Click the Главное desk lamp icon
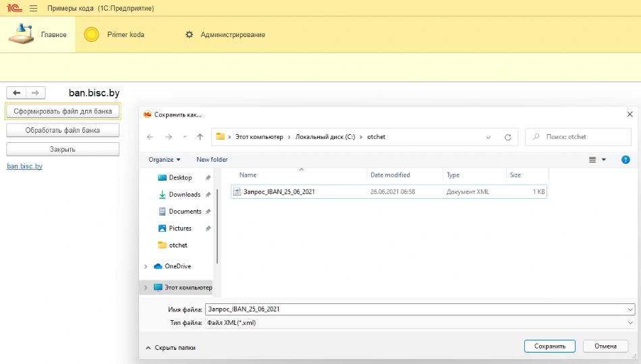This screenshot has height=364, width=641. [x=21, y=34]
